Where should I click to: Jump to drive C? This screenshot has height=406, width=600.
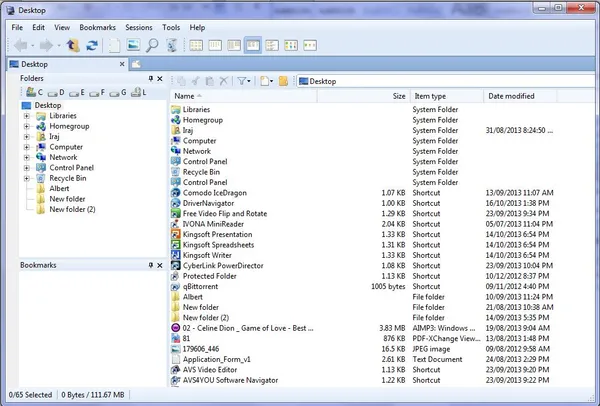tap(34, 92)
